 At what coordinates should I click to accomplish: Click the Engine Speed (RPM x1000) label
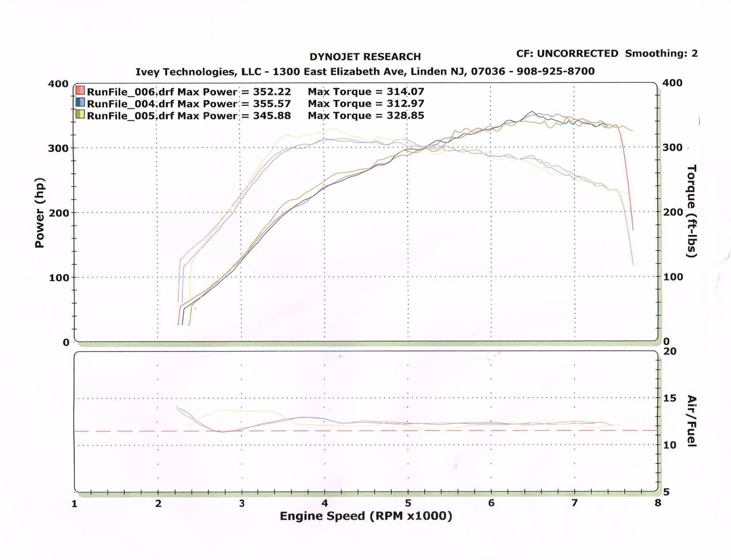tap(366, 516)
